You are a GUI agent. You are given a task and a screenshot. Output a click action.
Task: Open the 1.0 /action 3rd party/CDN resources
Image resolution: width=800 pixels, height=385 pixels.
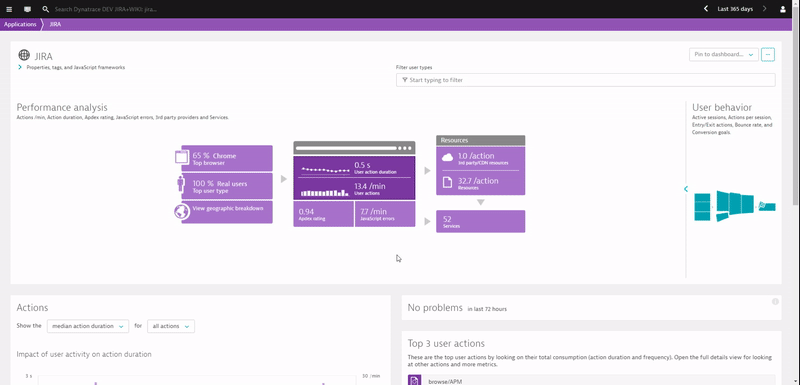480,159
